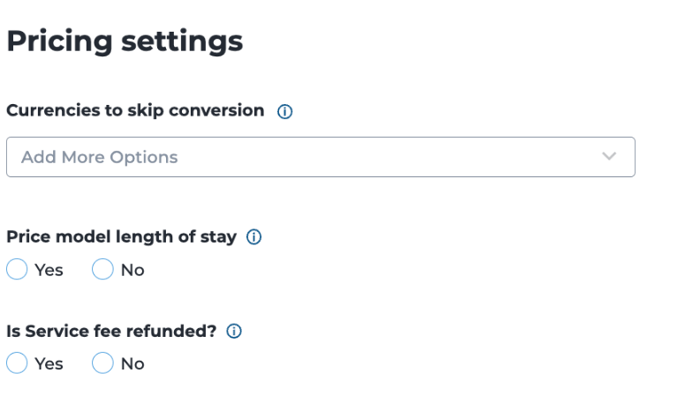Choose No radio under Is Service fee refunded
Image resolution: width=688 pixels, height=418 pixels.
tap(103, 363)
